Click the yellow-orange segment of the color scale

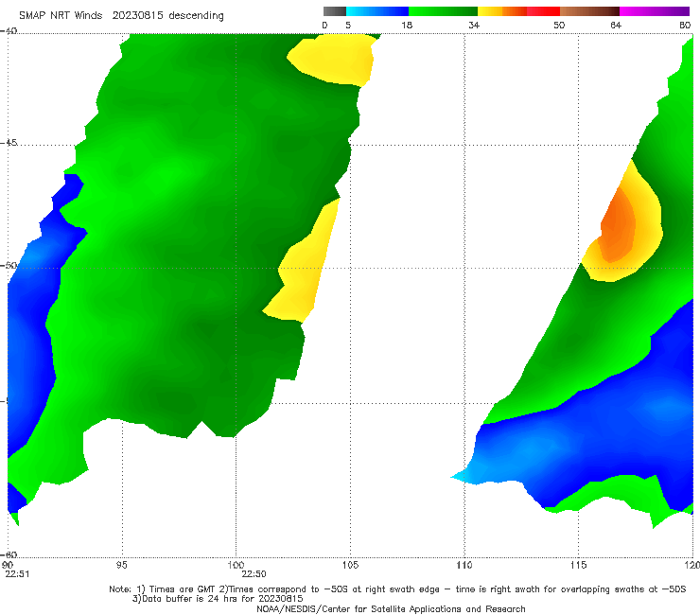pos(501,11)
